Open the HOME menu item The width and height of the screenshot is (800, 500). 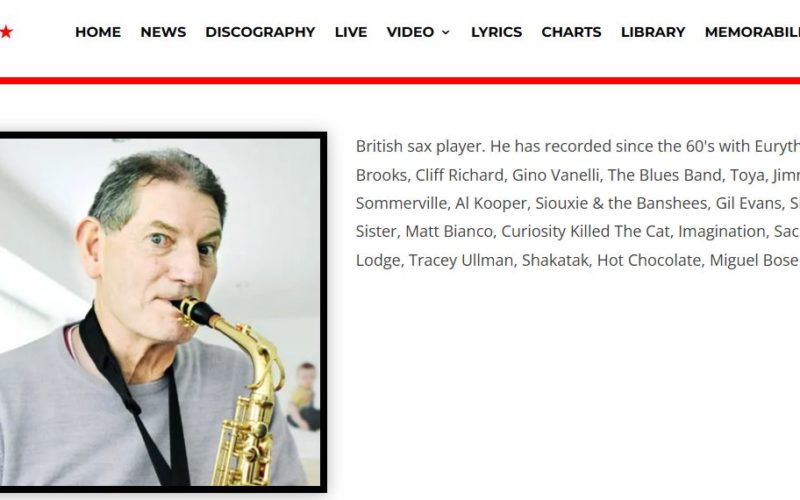pos(98,32)
